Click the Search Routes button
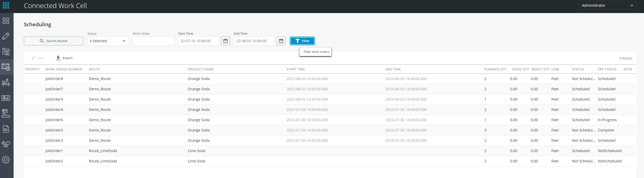644x178 pixels. pos(54,41)
